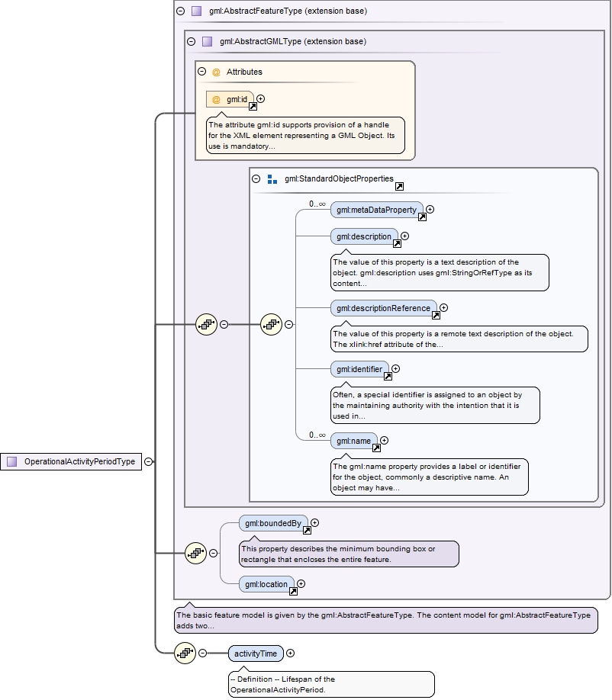The width and height of the screenshot is (612, 700).
Task: Collapse the gml:AbstractFeatureType extension base
Action: point(181,11)
